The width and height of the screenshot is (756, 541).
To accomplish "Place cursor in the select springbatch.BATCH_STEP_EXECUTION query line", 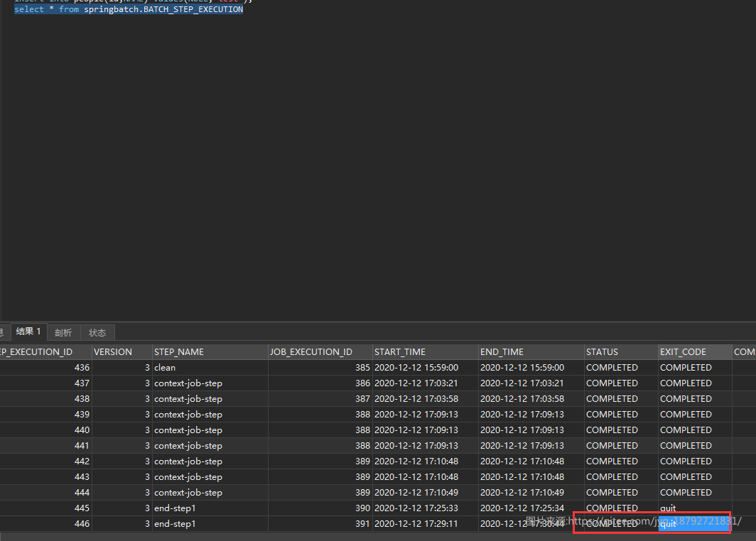I will tap(129, 9).
